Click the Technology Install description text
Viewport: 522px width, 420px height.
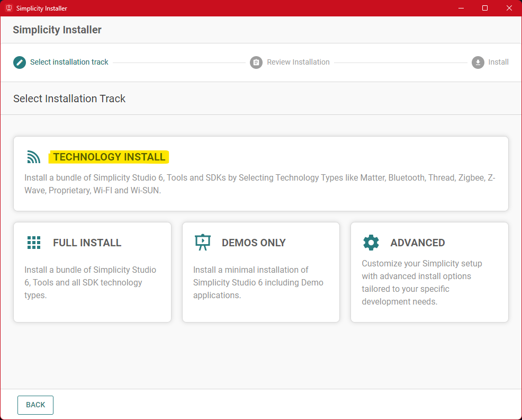259,184
